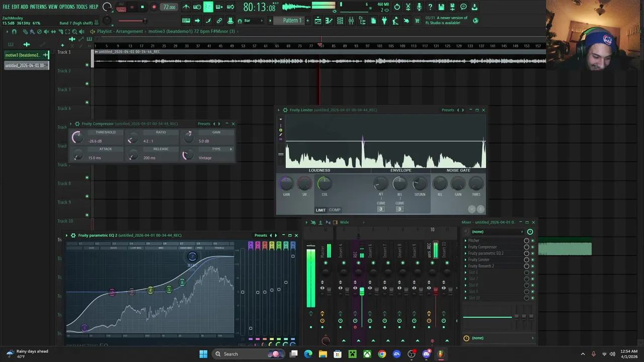Expand Pitcher slot menu arrow in mixer
This screenshot has height=362, width=644.
pos(465,241)
